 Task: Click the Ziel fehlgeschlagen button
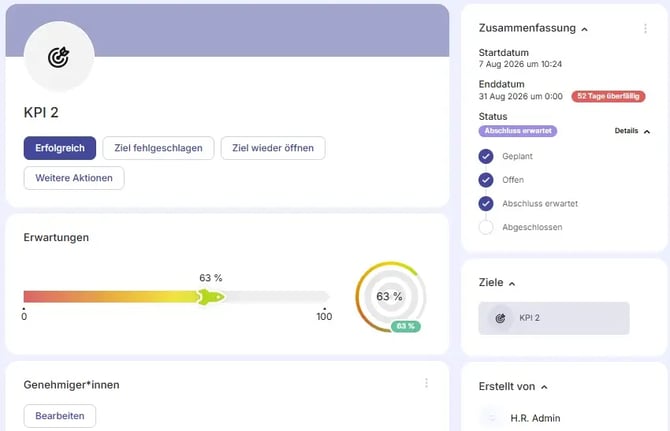(159, 148)
